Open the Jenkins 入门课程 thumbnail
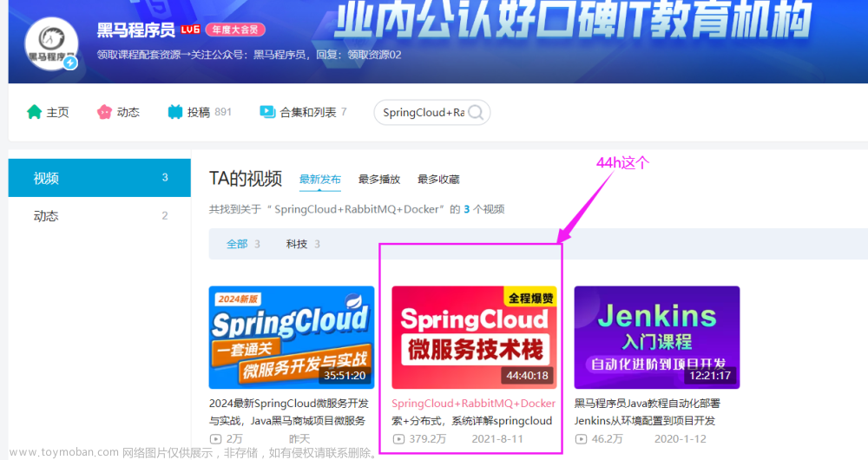This screenshot has height=460, width=868. pos(657,338)
